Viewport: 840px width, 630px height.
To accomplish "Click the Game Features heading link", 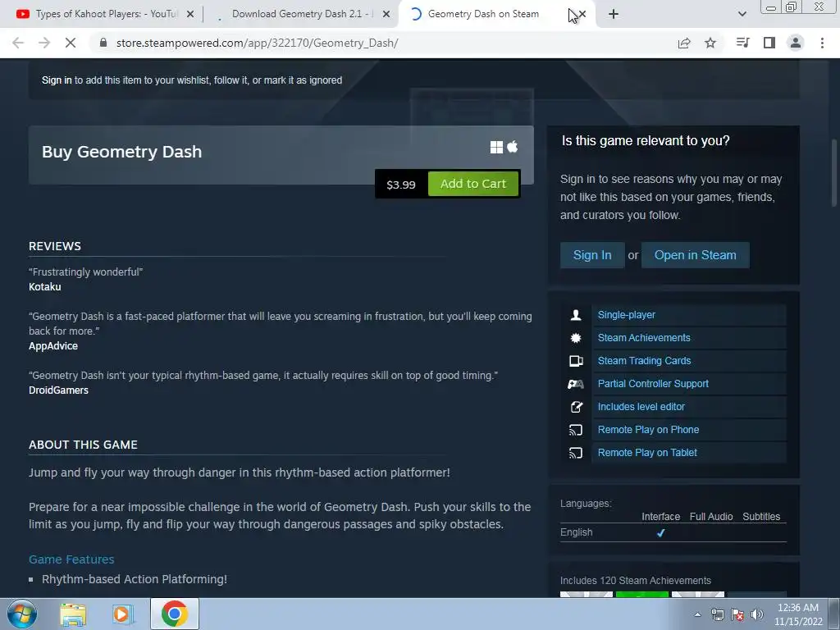I will point(71,559).
